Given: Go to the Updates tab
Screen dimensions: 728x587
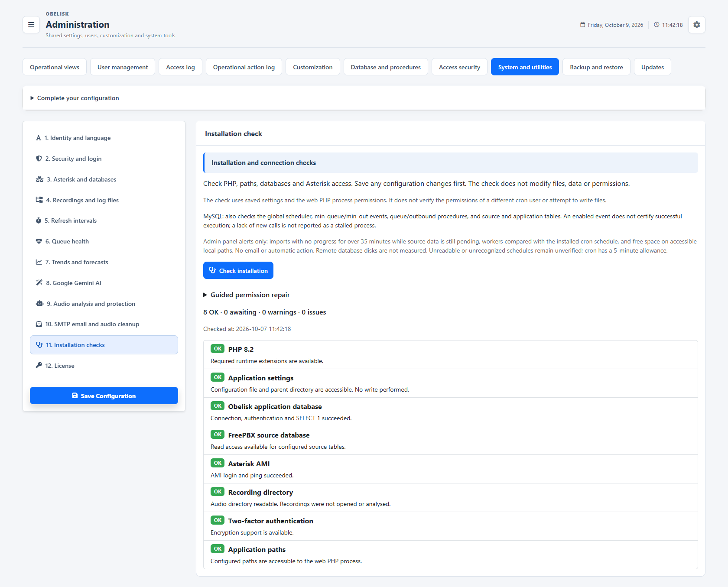Looking at the screenshot, I should tap(653, 67).
